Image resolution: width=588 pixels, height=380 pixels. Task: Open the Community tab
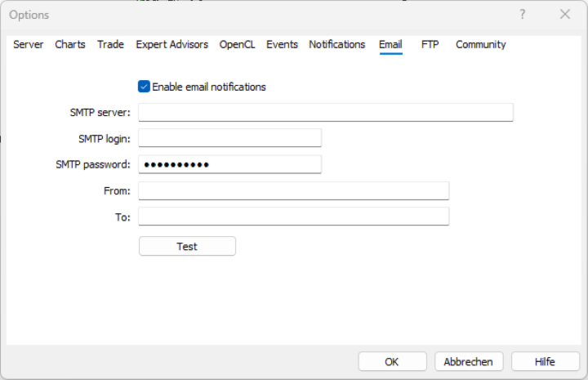coord(480,45)
